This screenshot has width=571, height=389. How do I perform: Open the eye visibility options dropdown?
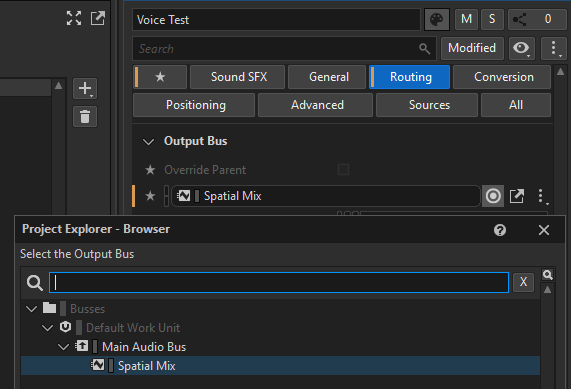521,48
